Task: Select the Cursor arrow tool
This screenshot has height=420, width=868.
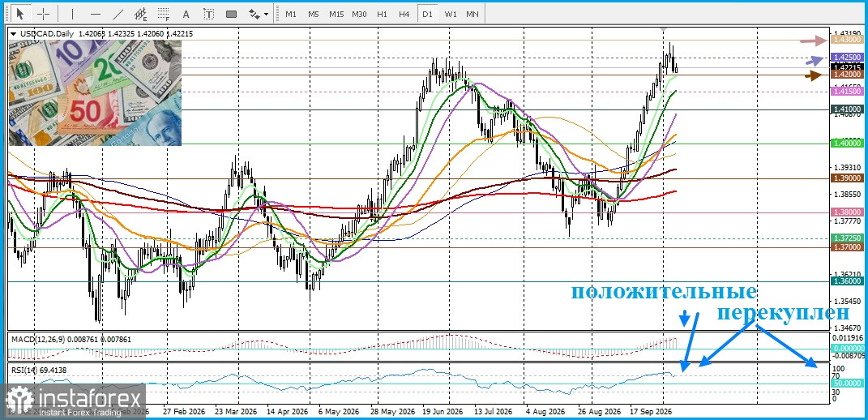Action: tap(20, 13)
